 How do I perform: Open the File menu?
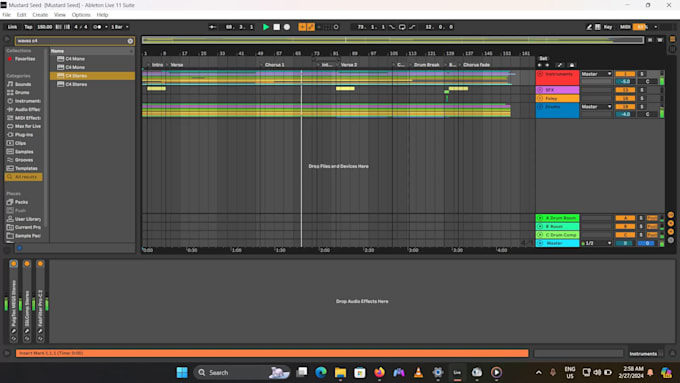click(7, 15)
